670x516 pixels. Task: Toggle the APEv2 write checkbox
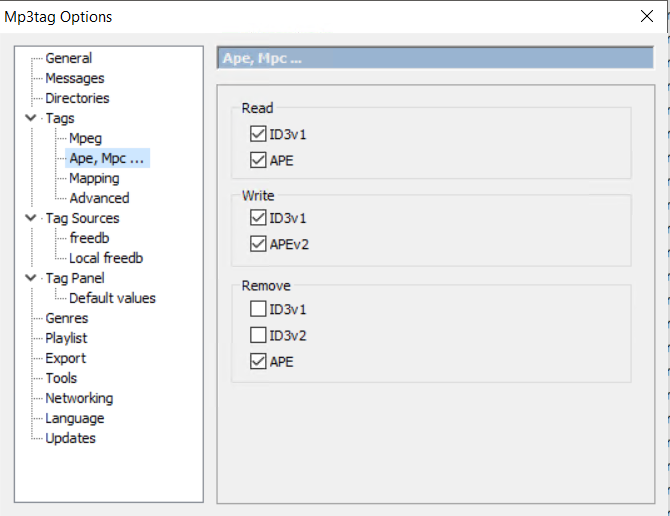click(x=260, y=244)
